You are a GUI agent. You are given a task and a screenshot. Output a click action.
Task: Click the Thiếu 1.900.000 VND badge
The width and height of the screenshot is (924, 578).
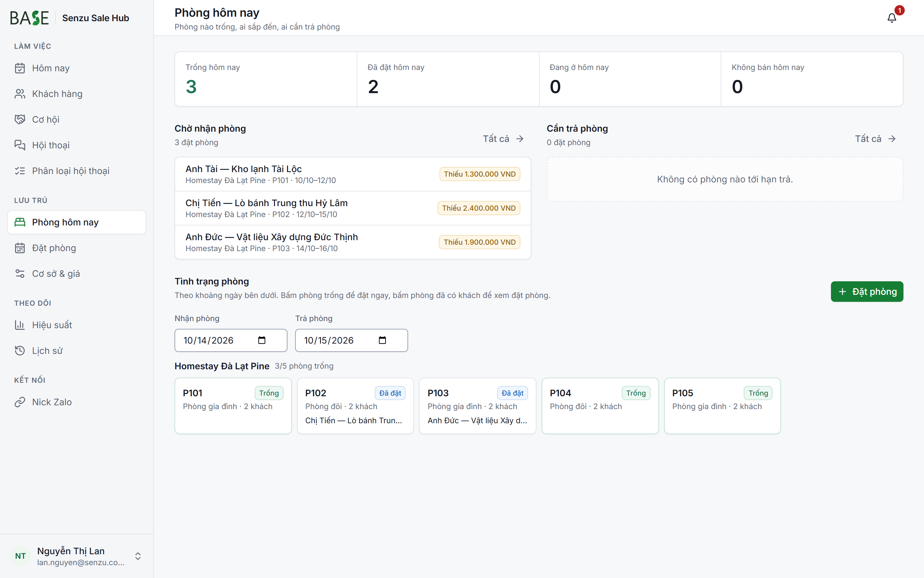tap(480, 242)
